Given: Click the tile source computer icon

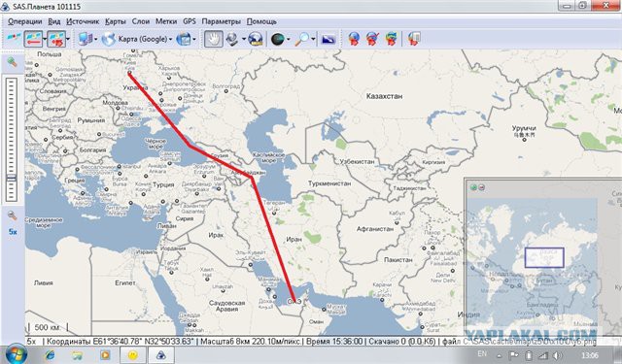Looking at the screenshot, I should point(85,39).
